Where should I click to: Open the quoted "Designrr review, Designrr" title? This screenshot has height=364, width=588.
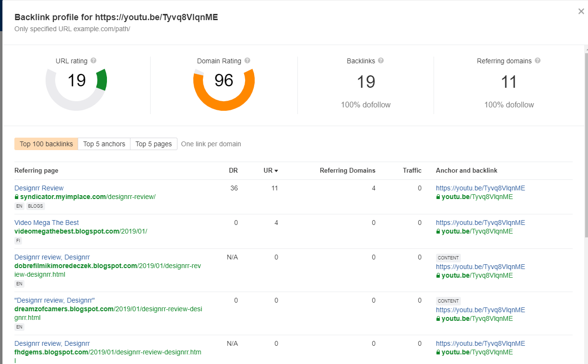pos(55,300)
